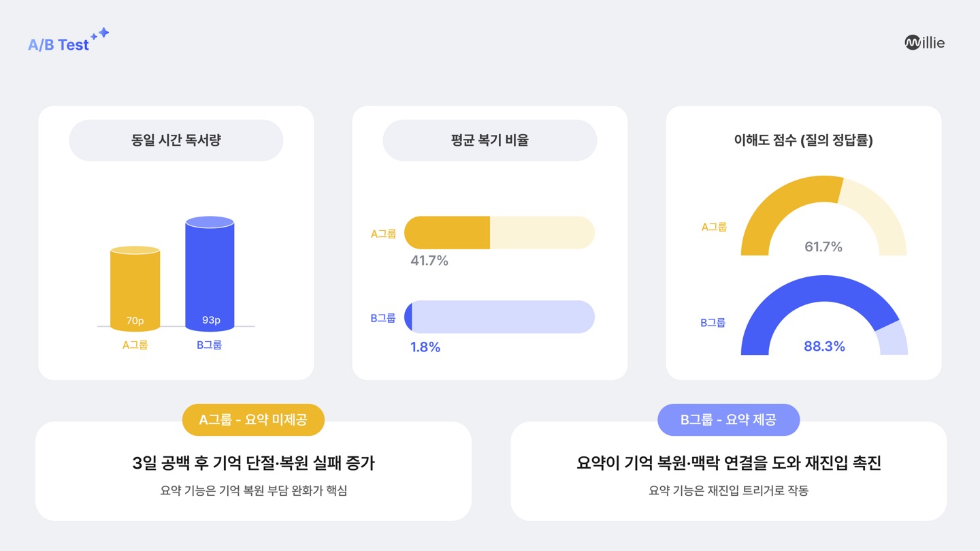This screenshot has width=980, height=551.
Task: Select the 평균 복기 비율 pill header
Action: 489,140
